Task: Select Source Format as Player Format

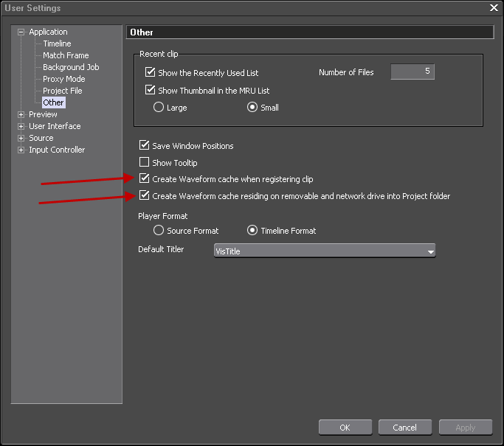Action: [158, 231]
